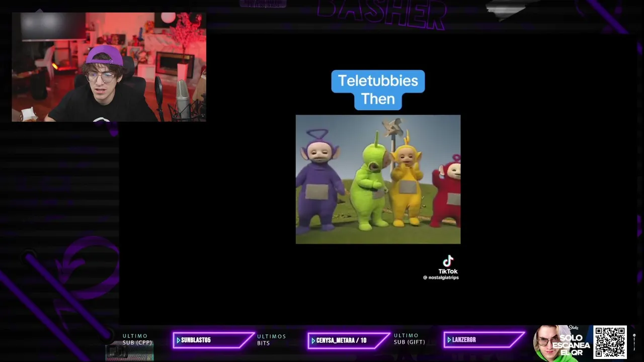The height and width of the screenshot is (362, 644).
Task: Click the TikTok logo icon
Action: coord(448,261)
